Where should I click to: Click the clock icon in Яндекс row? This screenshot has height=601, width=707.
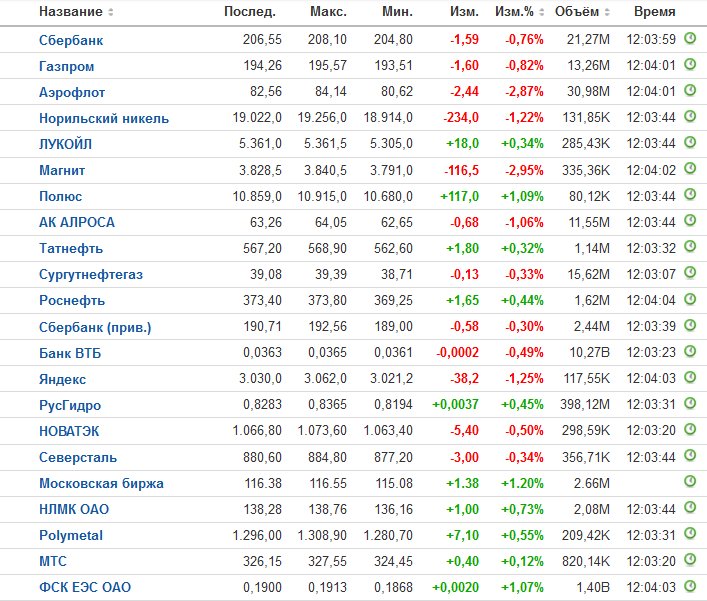[x=690, y=377]
